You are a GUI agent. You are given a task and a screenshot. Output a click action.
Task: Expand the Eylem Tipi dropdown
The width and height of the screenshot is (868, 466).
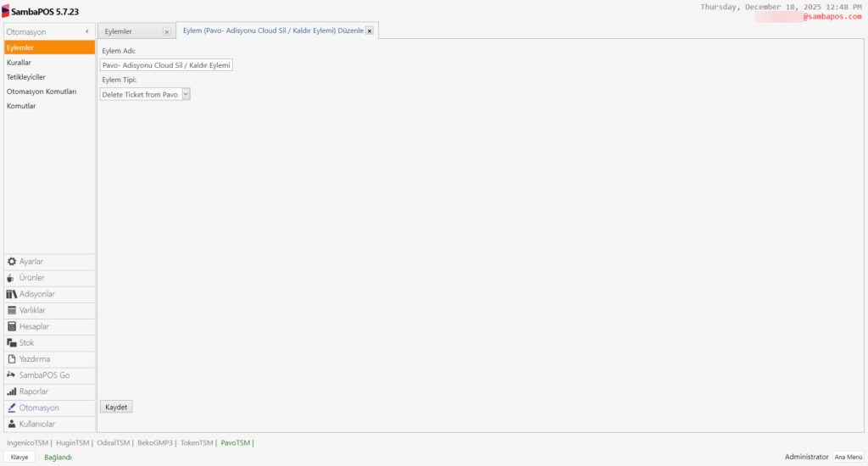(x=186, y=95)
